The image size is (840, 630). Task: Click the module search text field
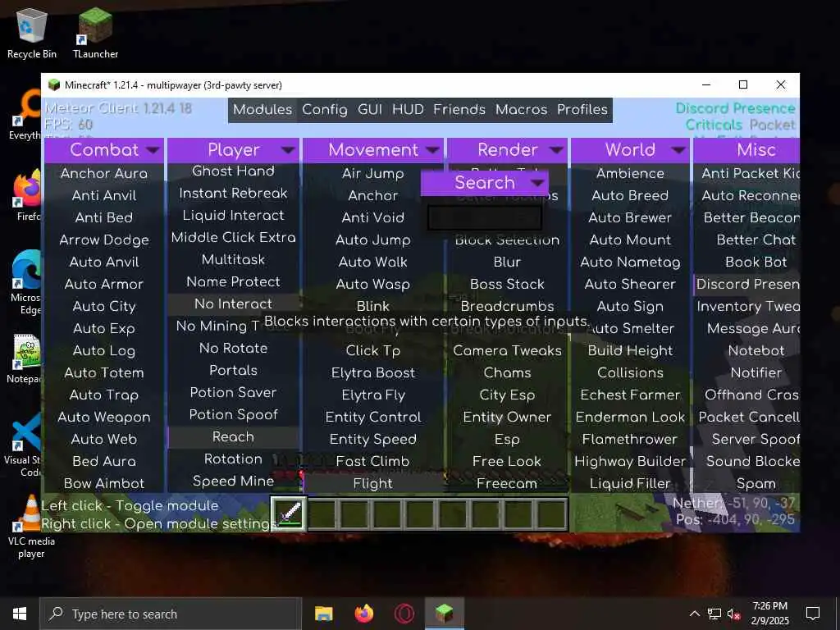click(x=484, y=217)
